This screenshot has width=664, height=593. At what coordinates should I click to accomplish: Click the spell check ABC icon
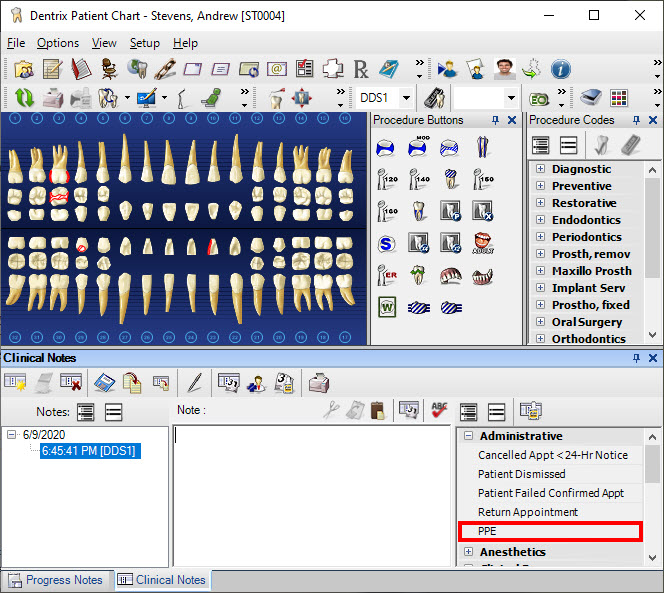tap(439, 410)
